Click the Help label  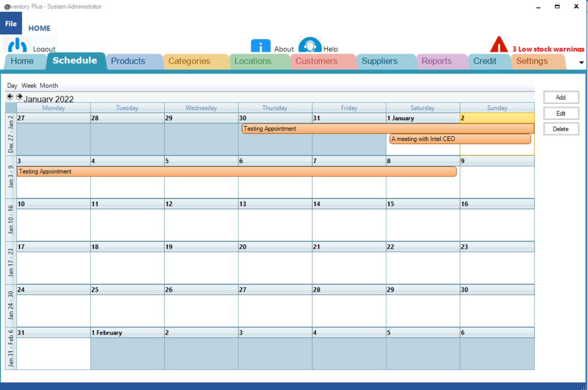point(330,49)
